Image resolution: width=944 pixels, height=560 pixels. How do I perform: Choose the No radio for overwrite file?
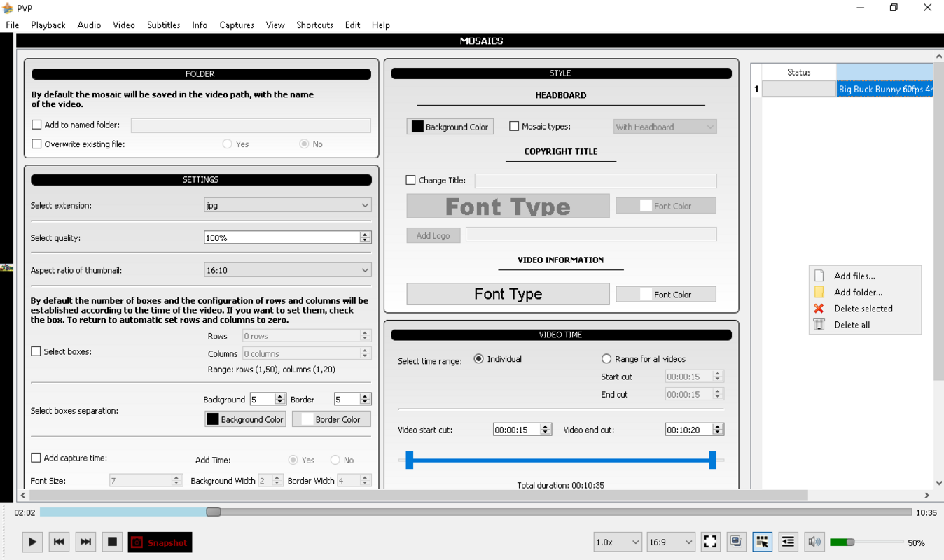304,143
